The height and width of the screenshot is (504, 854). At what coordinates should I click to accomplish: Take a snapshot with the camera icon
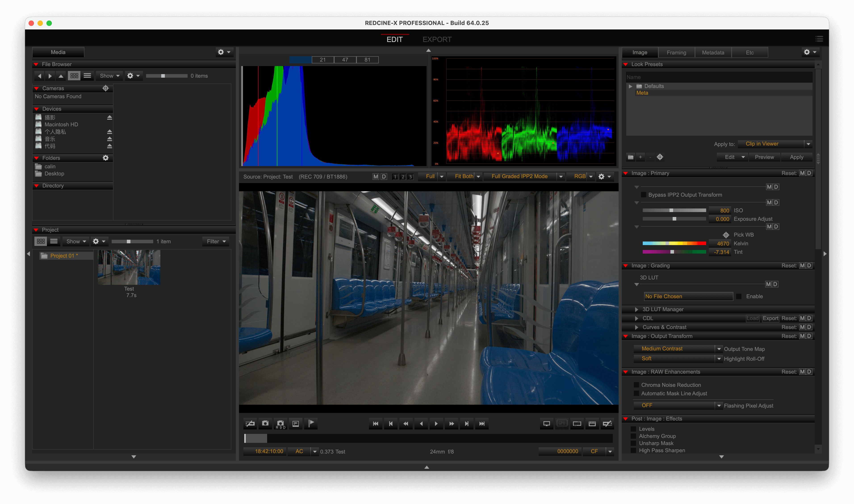click(265, 423)
